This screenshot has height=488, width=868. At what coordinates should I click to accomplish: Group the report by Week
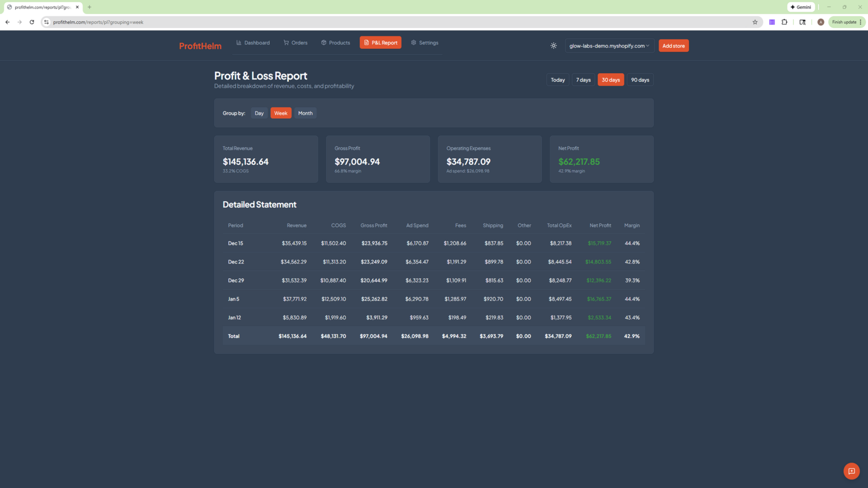[x=281, y=113]
